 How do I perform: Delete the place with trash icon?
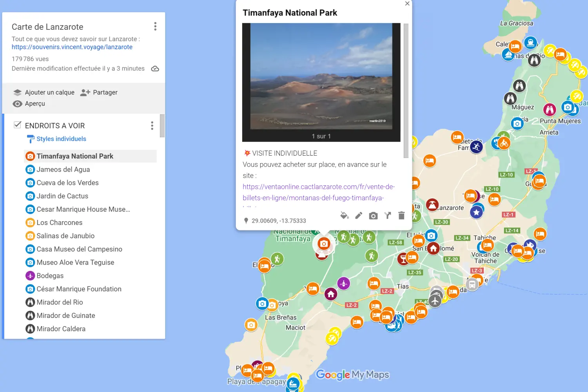401,216
